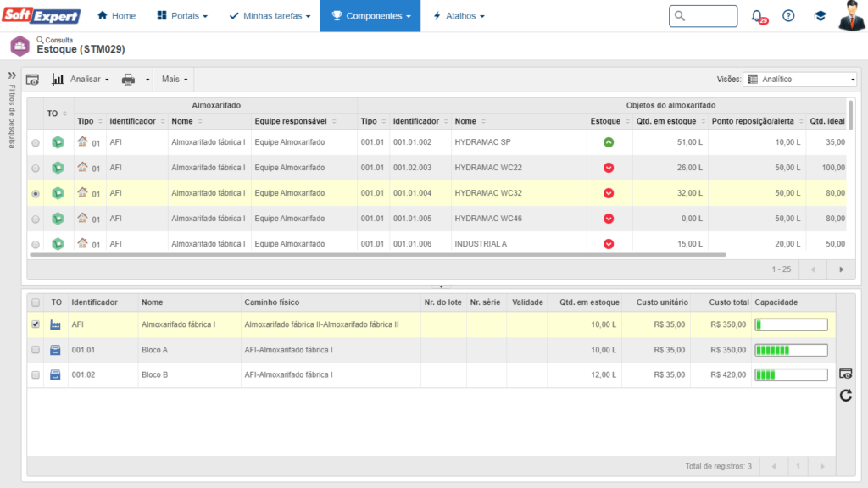Open the notifications bell icon
Viewport: 868px width, 488px height.
tap(757, 16)
